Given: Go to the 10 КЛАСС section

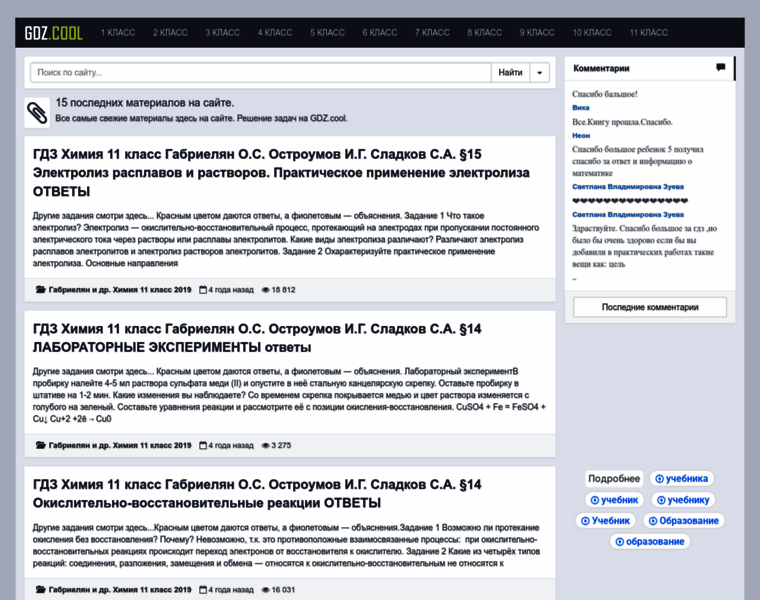Looking at the screenshot, I should (592, 32).
